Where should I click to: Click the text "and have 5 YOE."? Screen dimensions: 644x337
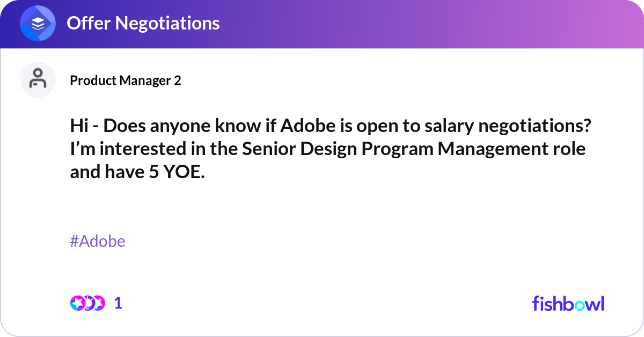point(137,172)
